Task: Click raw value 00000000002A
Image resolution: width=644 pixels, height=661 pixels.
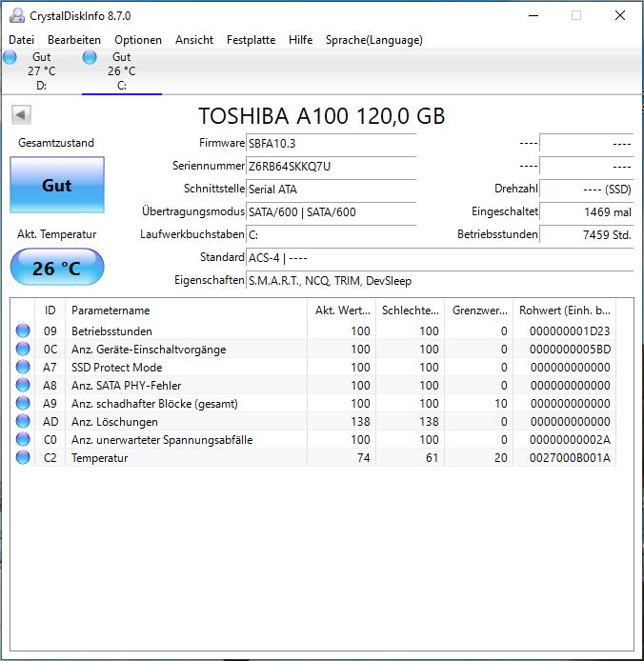Action: pyautogui.click(x=570, y=440)
